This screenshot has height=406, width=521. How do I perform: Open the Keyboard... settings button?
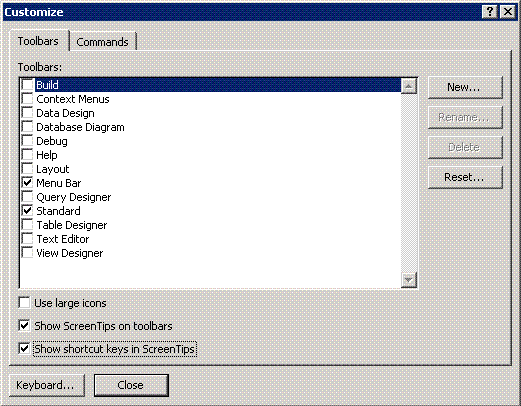pyautogui.click(x=47, y=385)
